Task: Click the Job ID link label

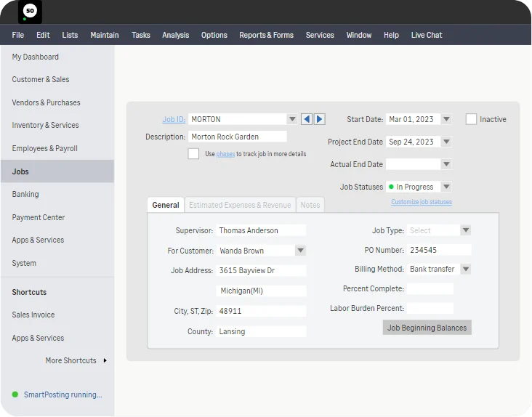Action: coord(174,119)
